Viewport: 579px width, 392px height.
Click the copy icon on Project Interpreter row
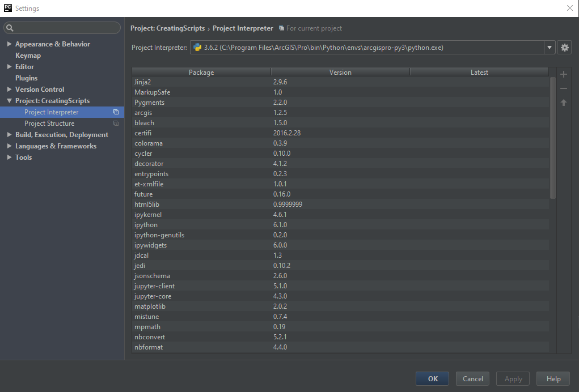[x=116, y=112]
